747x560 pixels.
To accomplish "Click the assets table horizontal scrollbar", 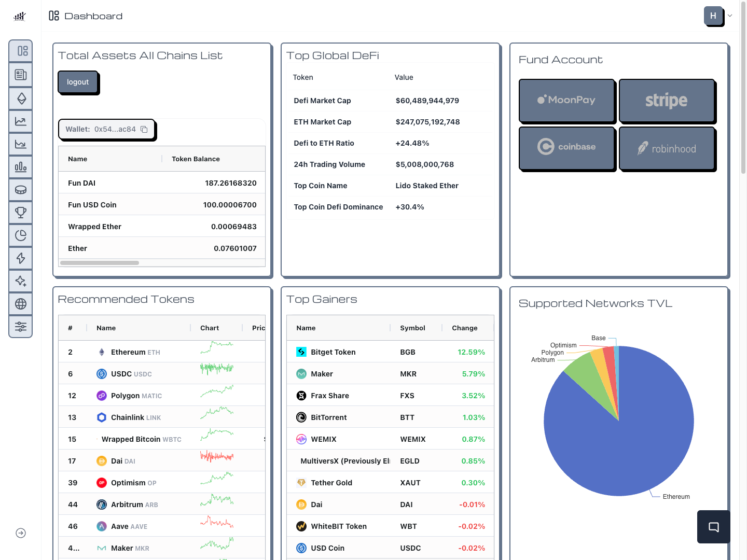I will click(x=100, y=263).
